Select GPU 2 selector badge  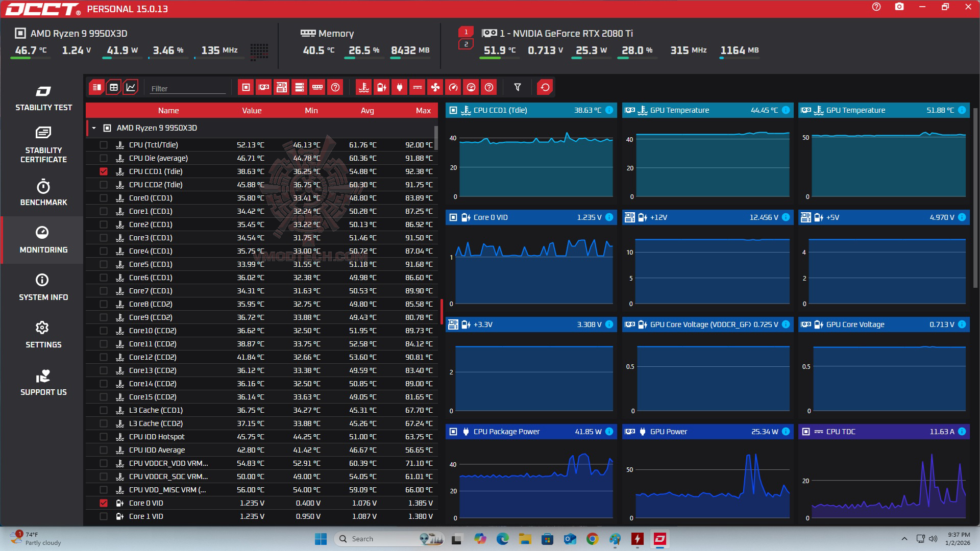465,44
